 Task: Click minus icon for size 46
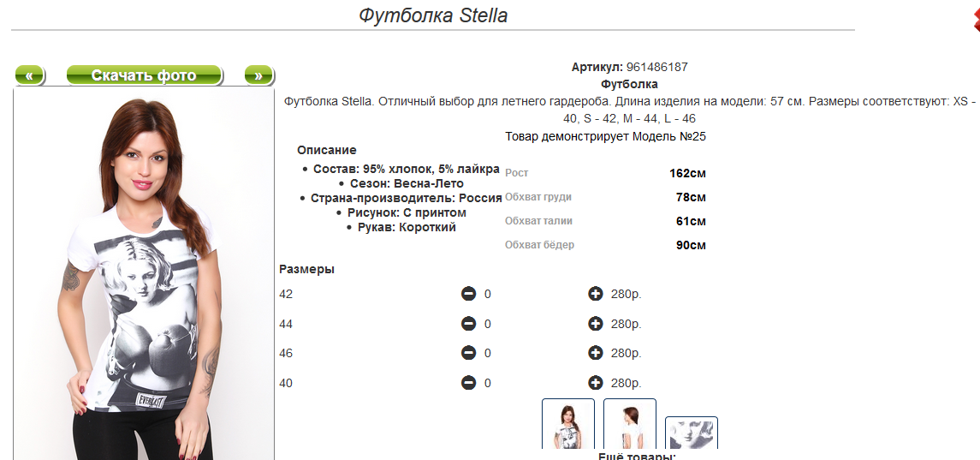468,353
